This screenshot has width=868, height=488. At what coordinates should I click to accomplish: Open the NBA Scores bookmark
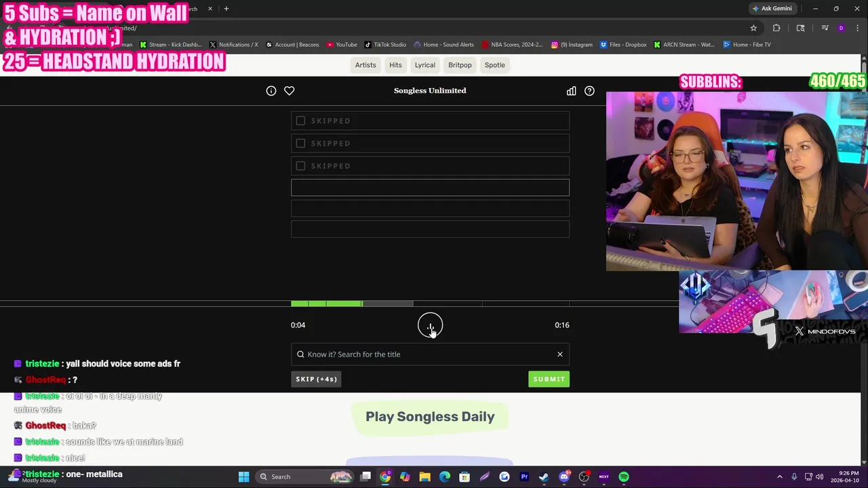[x=512, y=45]
